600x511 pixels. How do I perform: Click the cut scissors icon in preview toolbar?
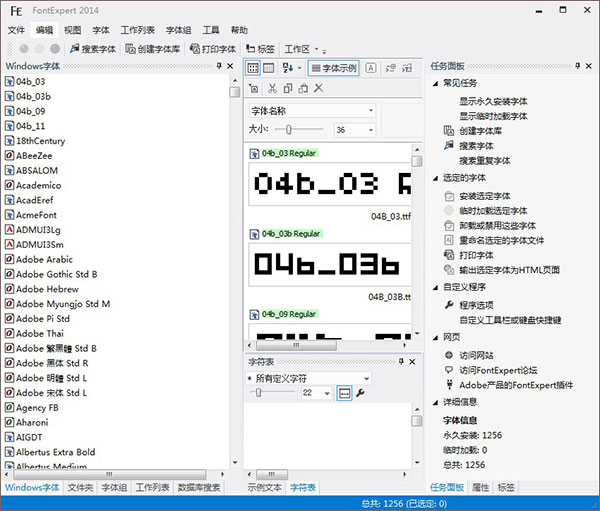click(x=271, y=89)
